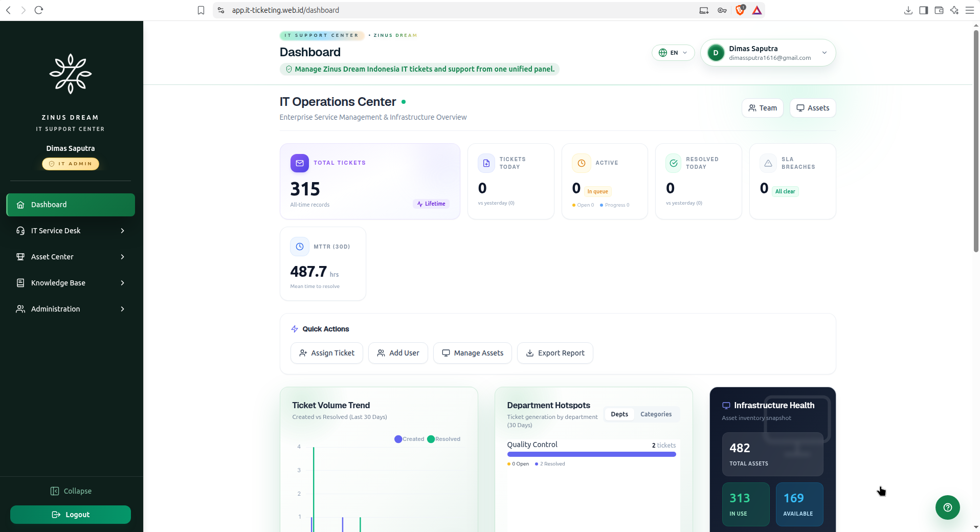
Task: Click Add User quick action
Action: pos(398,353)
